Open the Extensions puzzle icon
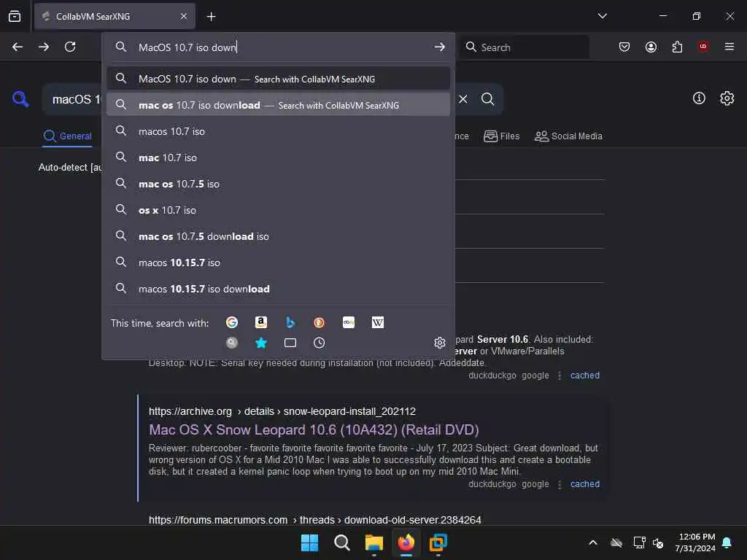The height and width of the screenshot is (560, 747). pos(677,47)
